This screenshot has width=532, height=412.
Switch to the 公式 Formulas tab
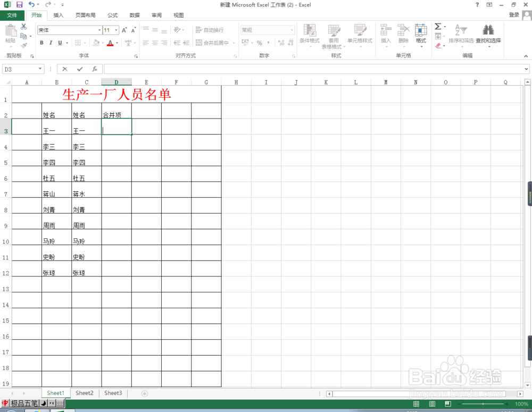pos(113,15)
